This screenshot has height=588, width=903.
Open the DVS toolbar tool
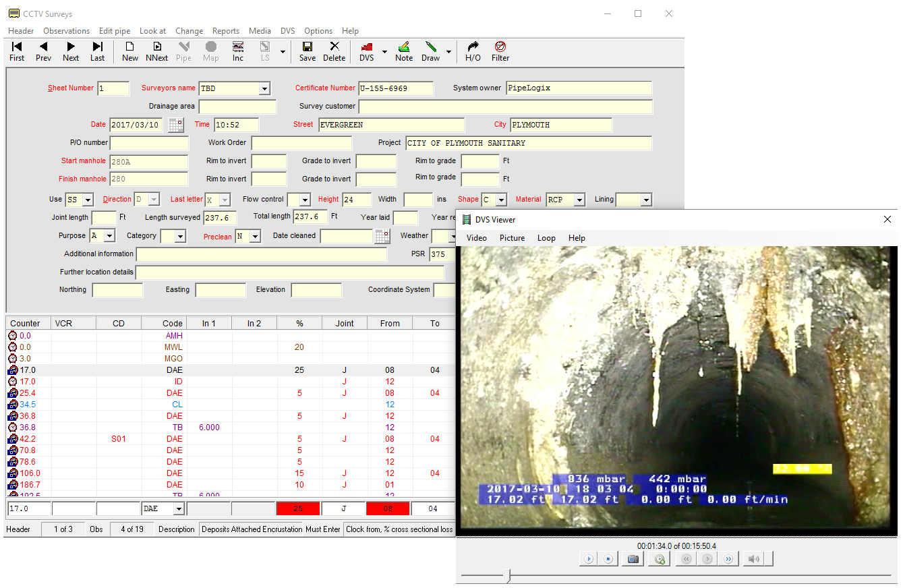pyautogui.click(x=366, y=51)
